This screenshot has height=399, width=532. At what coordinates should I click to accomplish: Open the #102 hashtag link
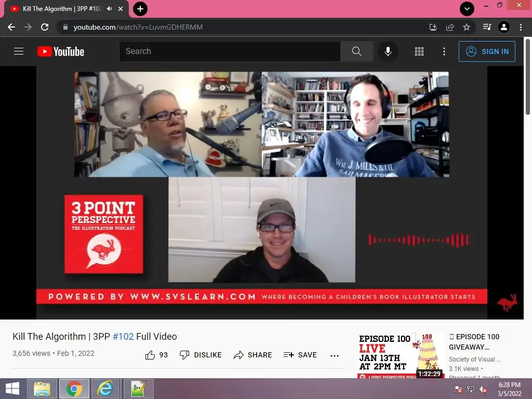tap(123, 337)
